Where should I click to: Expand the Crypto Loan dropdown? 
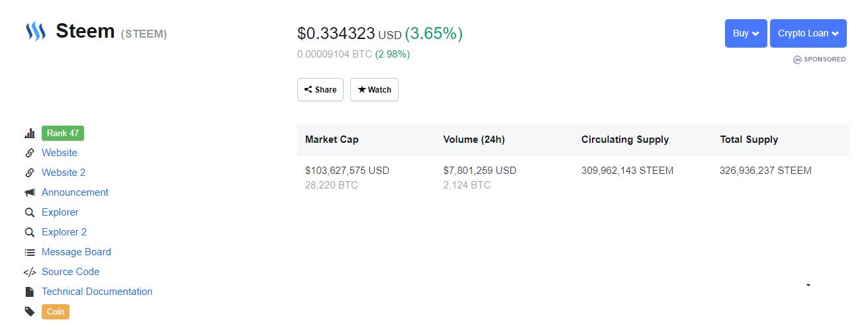point(808,33)
